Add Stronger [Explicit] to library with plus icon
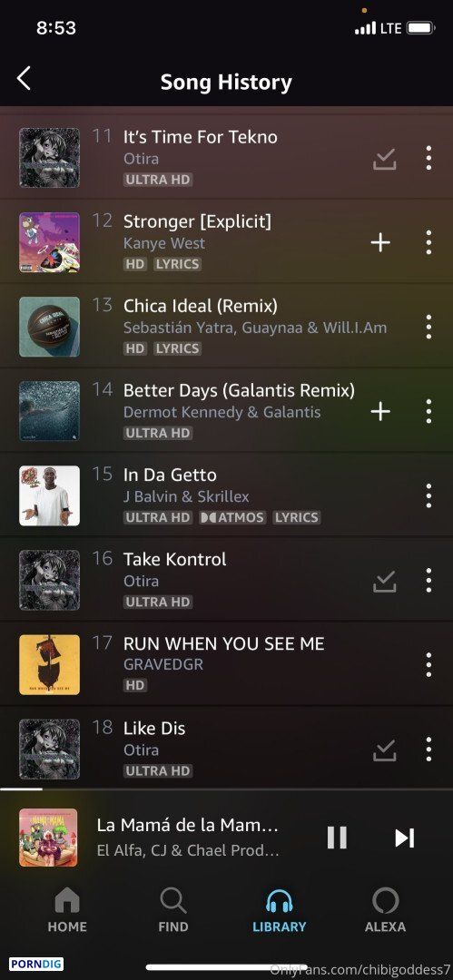Screen dimensions: 453x980 point(380,242)
